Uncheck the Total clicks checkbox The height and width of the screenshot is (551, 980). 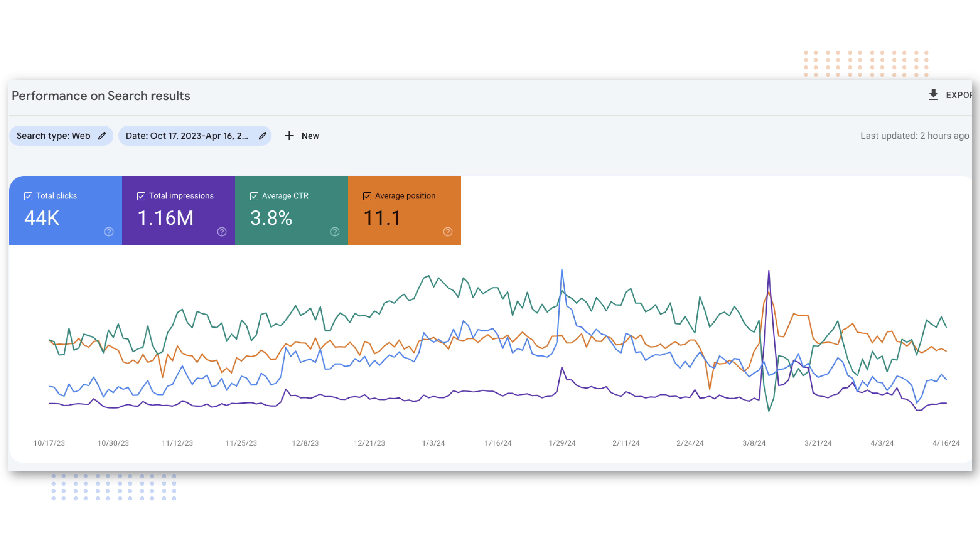pyautogui.click(x=28, y=196)
